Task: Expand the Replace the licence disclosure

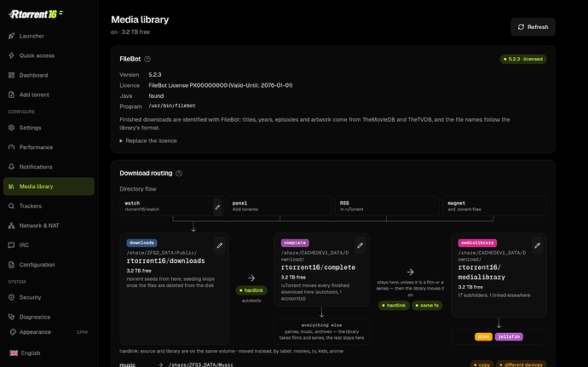Action: [148, 140]
